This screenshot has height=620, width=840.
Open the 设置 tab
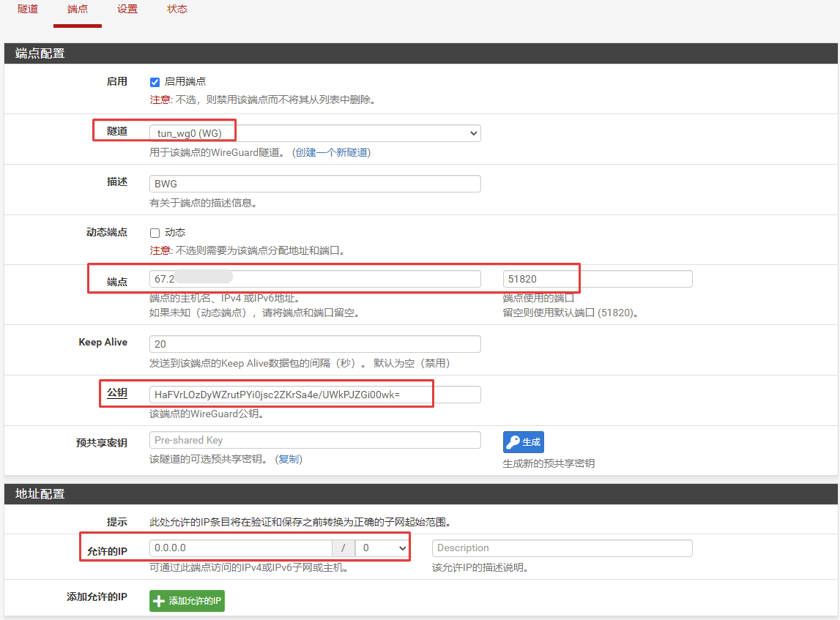pyautogui.click(x=127, y=10)
